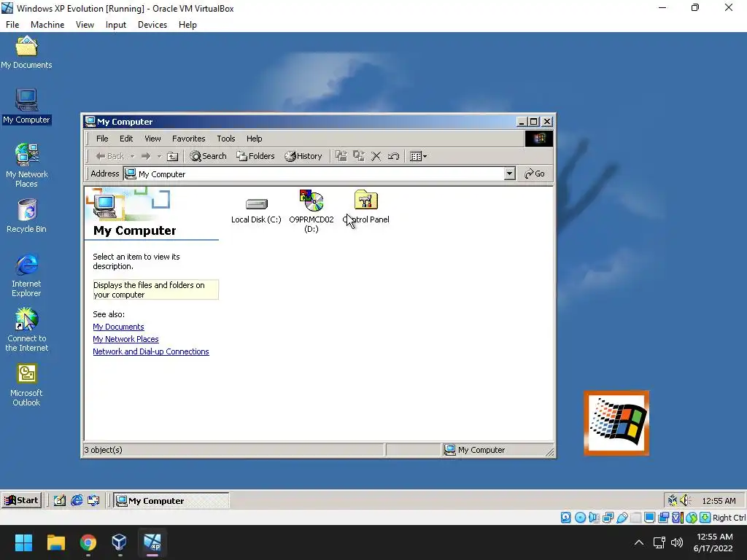Expand the Forward history dropdown arrow
The width and height of the screenshot is (747, 560).
[159, 156]
